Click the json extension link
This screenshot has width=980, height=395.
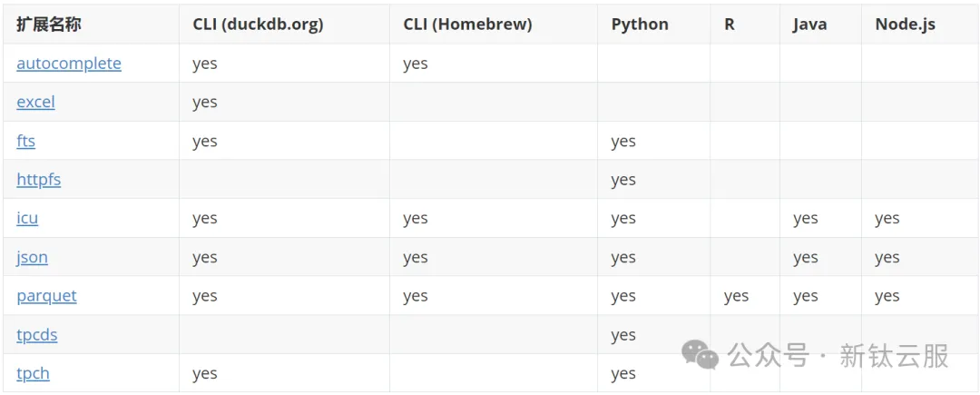[x=32, y=258]
